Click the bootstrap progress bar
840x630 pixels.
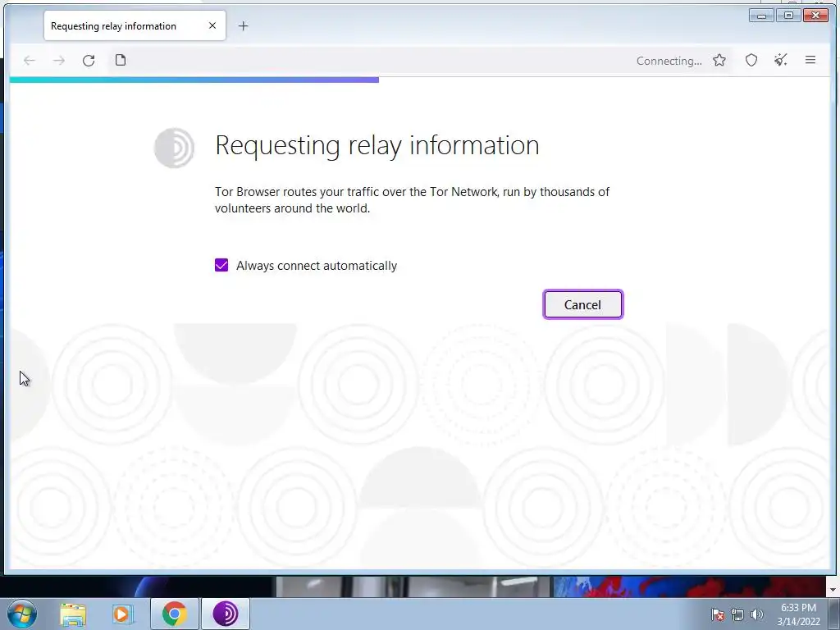(x=194, y=80)
